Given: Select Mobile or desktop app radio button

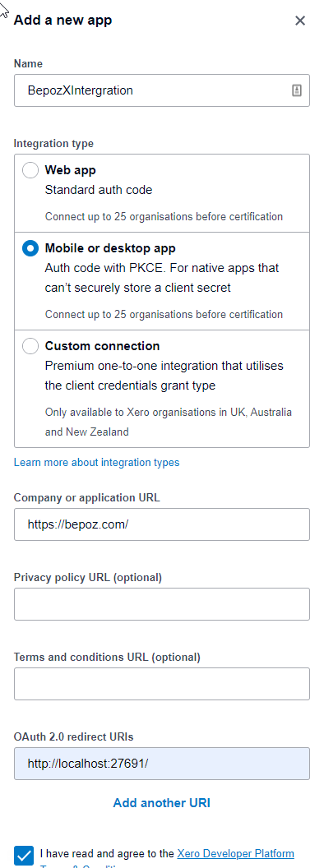Looking at the screenshot, I should coord(30,248).
